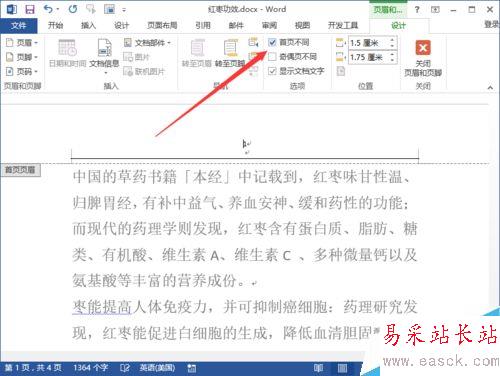Select the green header tools 设计 tab
The width and height of the screenshot is (500, 376).
click(399, 25)
